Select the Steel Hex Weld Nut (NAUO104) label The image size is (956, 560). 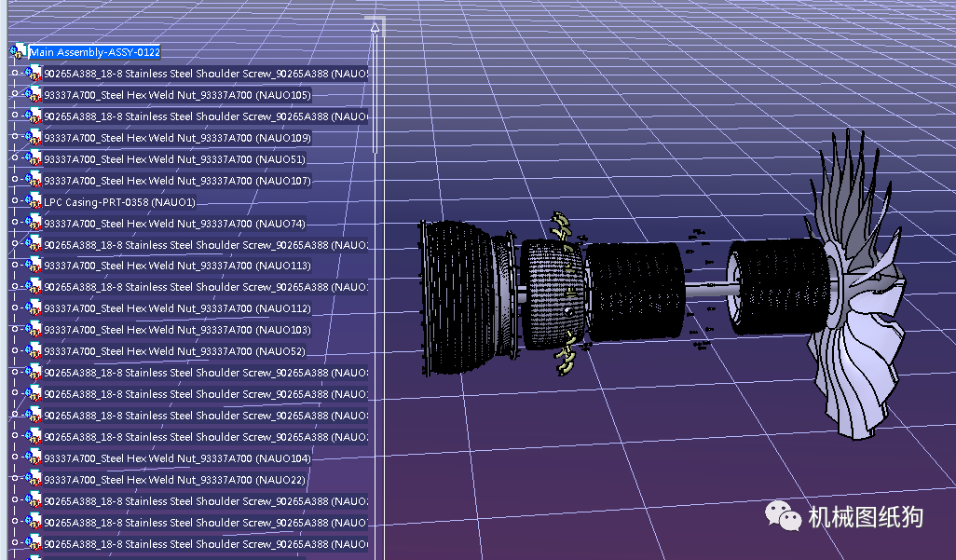click(177, 458)
